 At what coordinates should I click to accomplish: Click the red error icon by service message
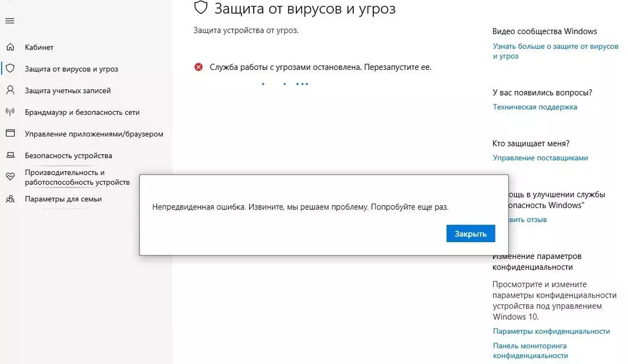pyautogui.click(x=199, y=67)
